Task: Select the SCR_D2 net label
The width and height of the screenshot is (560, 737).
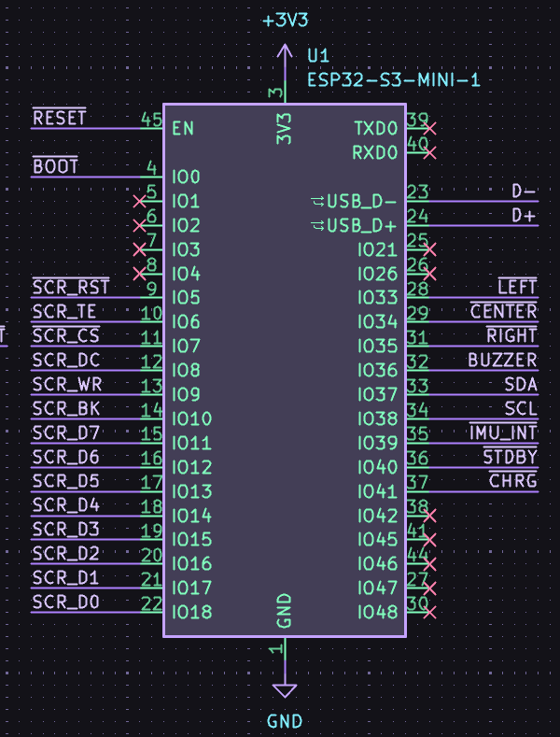Action: tap(65, 553)
